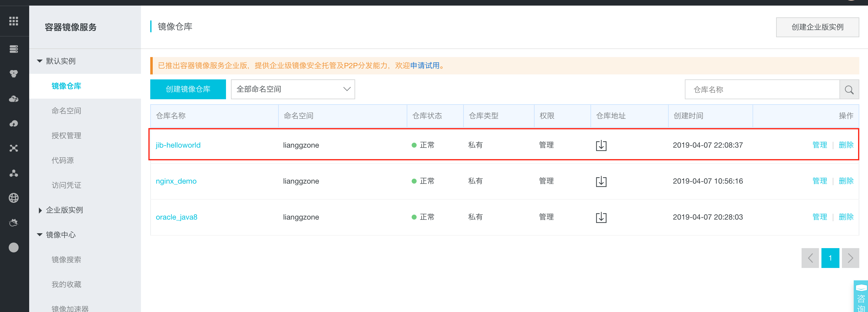Collapse the 镜像中心 section
Image resolution: width=868 pixels, height=312 pixels.
tap(39, 235)
